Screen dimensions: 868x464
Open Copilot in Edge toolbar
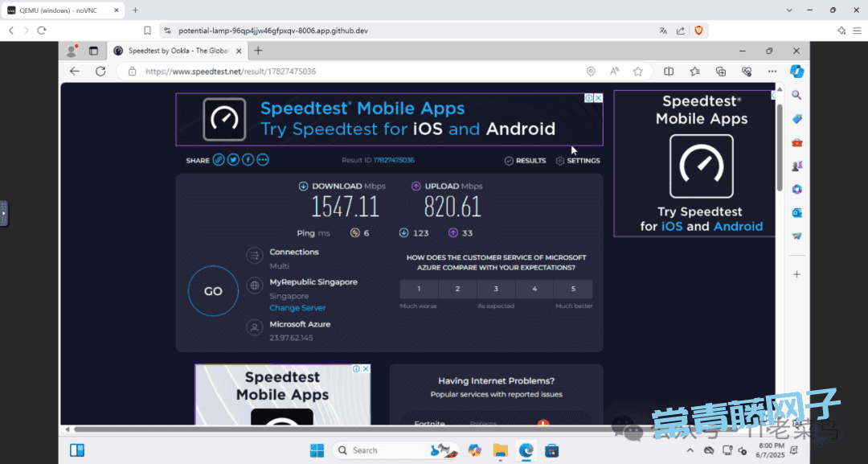point(796,72)
